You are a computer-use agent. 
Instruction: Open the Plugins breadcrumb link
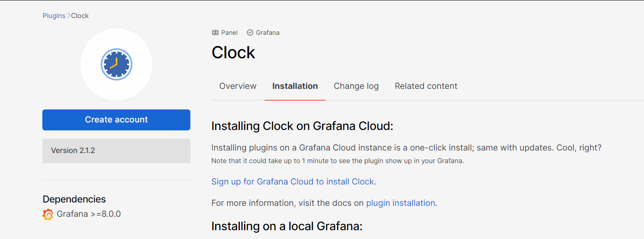54,16
